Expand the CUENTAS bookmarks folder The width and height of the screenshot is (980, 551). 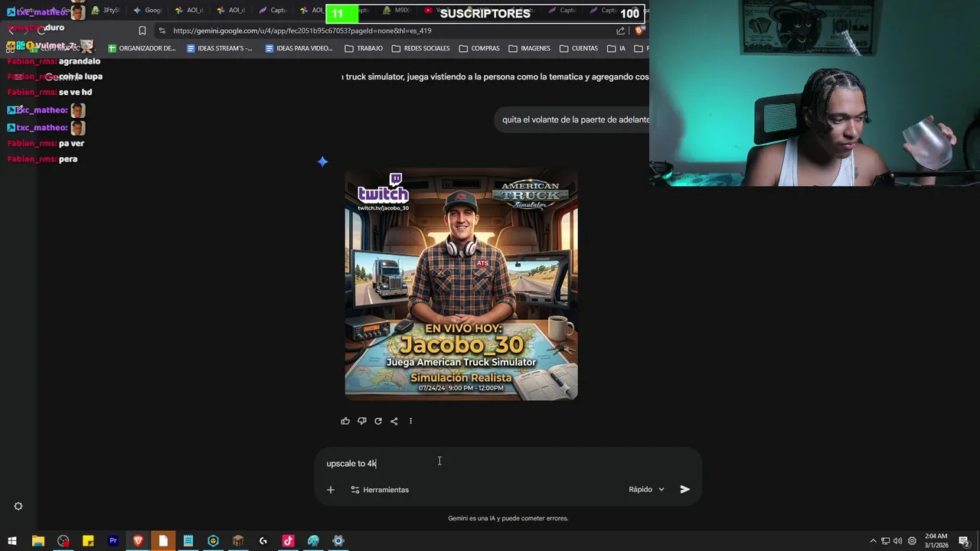coord(579,48)
